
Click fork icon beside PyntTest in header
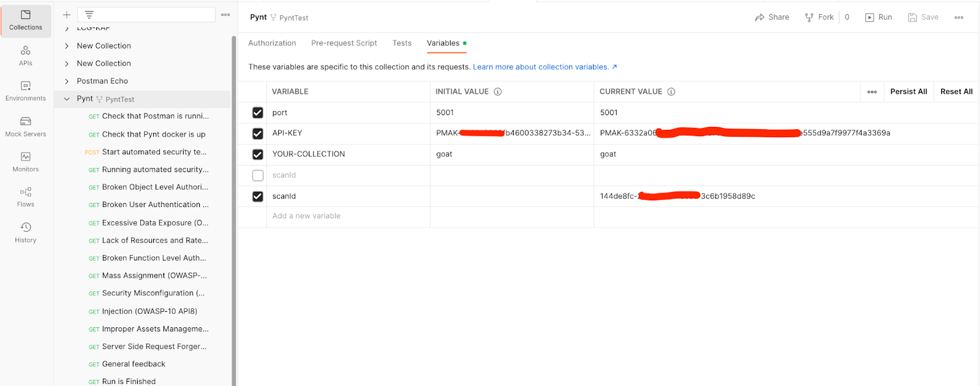point(273,17)
